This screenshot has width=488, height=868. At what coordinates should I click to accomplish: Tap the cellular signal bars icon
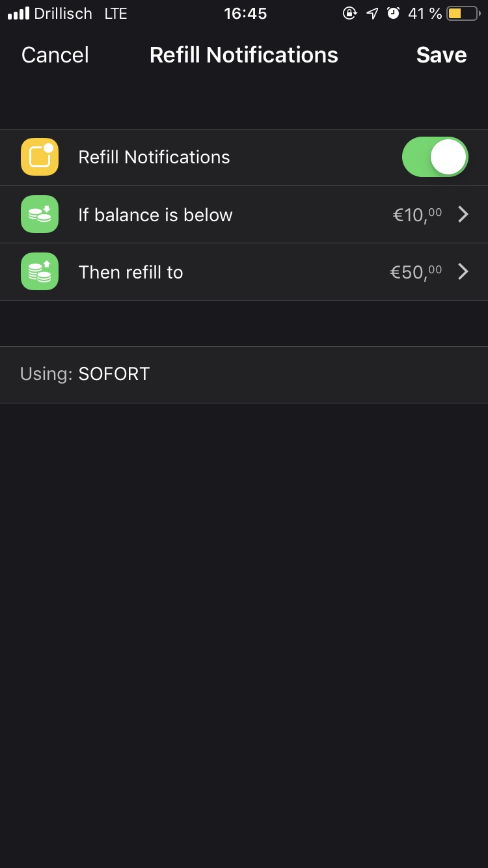pyautogui.click(x=19, y=14)
